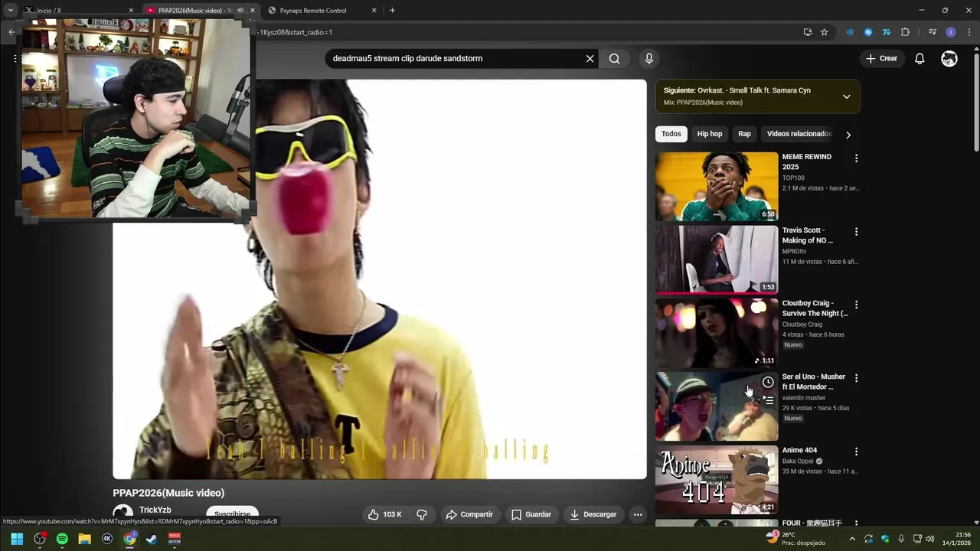Open options menu for MEME REWIND 2025
The width and height of the screenshot is (980, 551).
click(x=856, y=158)
